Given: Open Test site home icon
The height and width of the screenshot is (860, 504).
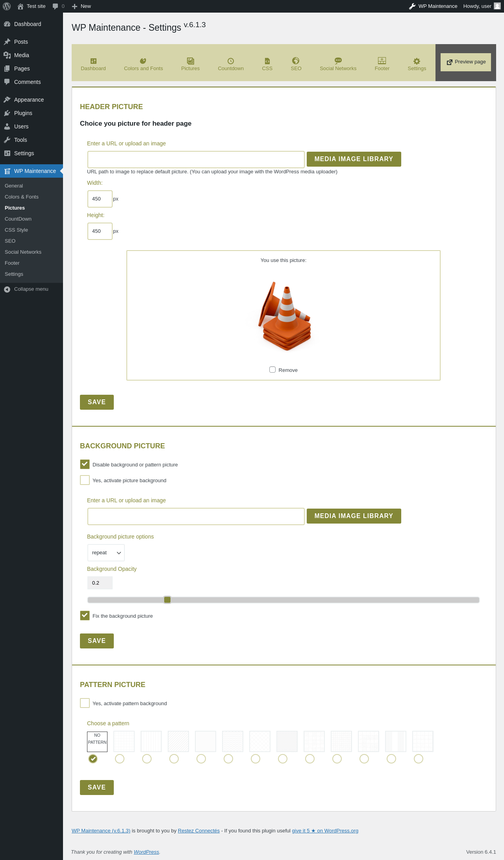Looking at the screenshot, I should click(x=20, y=6).
